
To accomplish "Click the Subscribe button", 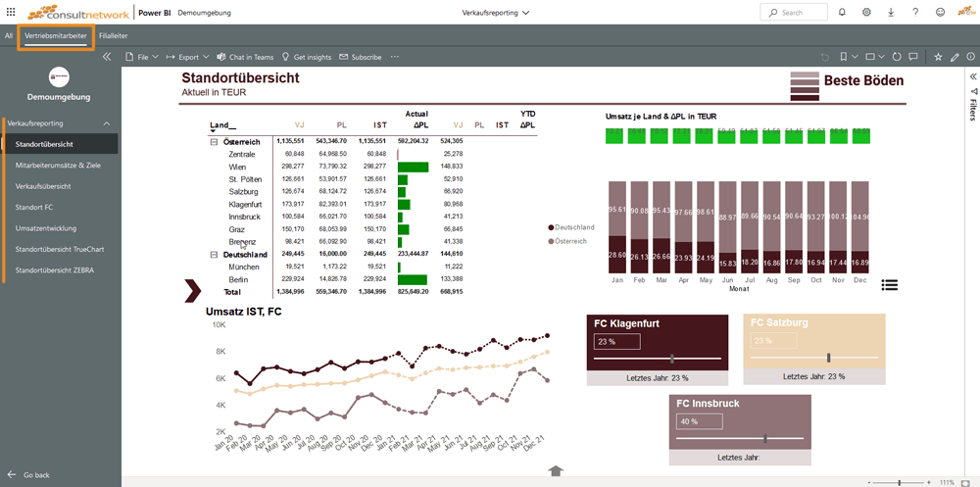I will [361, 57].
